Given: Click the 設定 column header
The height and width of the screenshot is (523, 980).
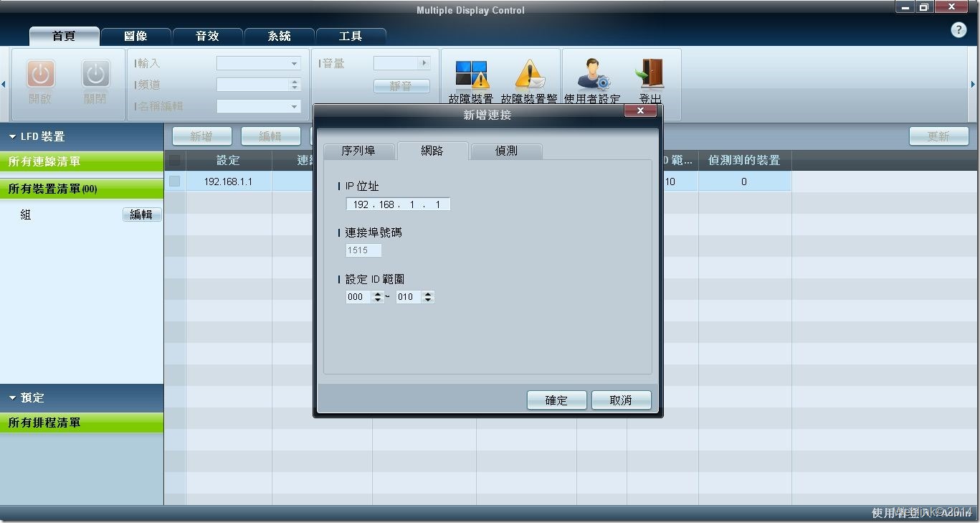Looking at the screenshot, I should [x=229, y=160].
